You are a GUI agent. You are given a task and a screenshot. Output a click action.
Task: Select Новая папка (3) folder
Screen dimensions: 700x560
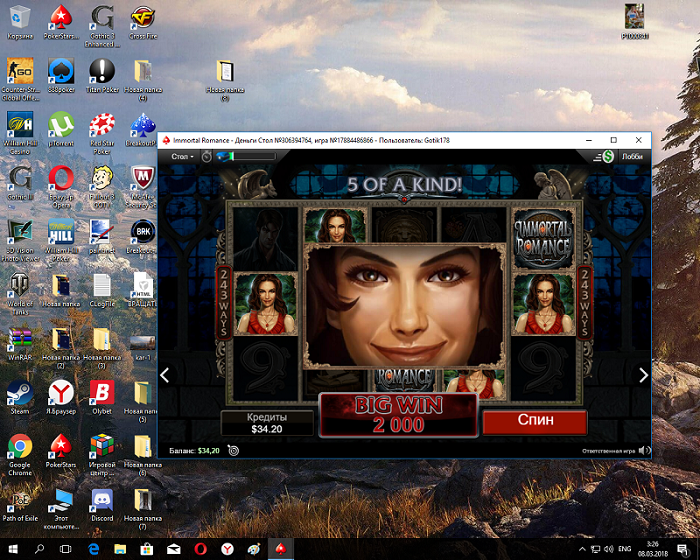coord(102,347)
